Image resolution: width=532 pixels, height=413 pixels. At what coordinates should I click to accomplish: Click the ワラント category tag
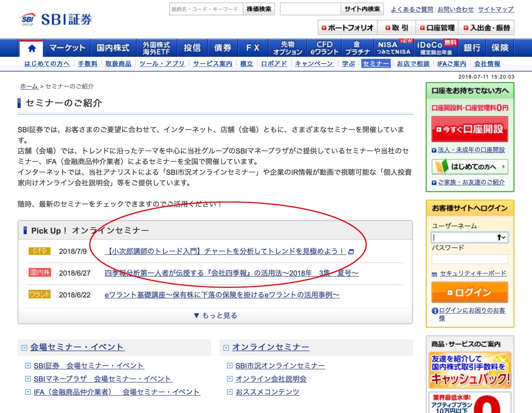pos(40,295)
